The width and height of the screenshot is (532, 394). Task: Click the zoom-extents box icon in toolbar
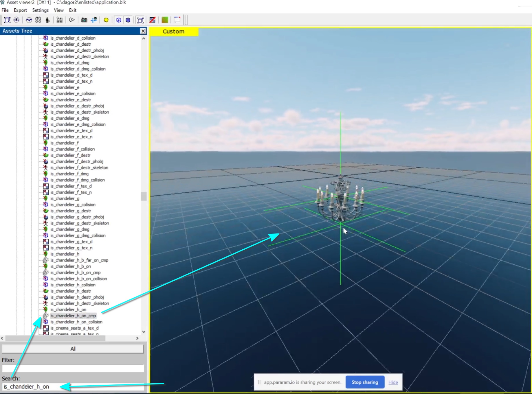point(7,20)
